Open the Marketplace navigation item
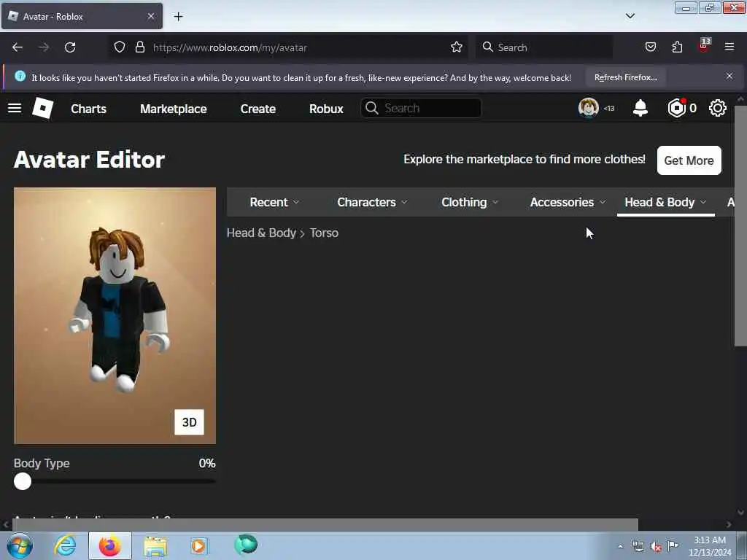747x560 pixels. click(x=174, y=109)
